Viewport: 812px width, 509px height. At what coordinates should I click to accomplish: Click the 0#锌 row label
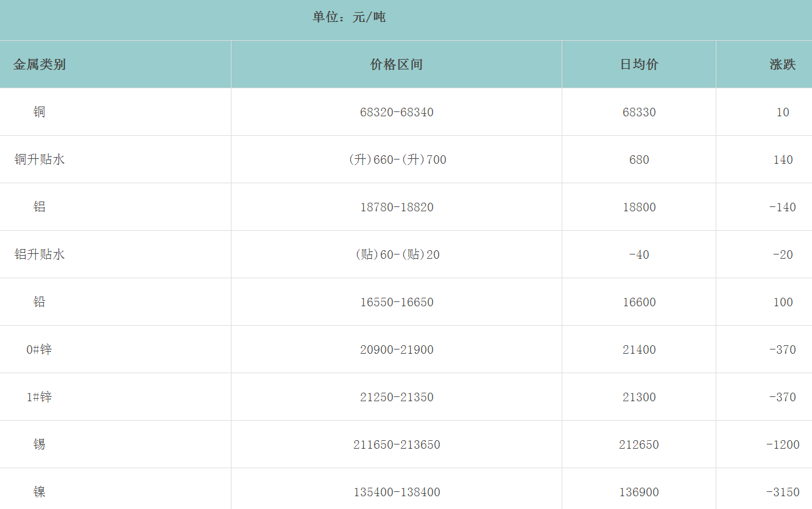click(x=40, y=349)
